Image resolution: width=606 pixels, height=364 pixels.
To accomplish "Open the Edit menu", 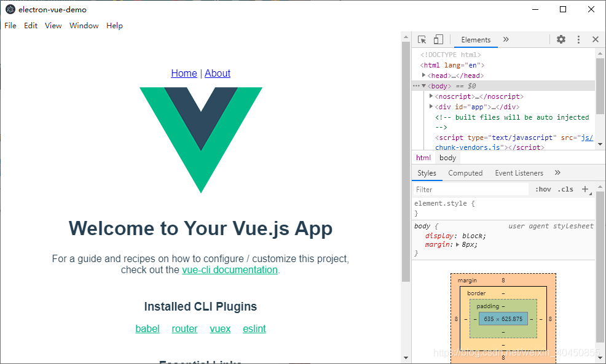I will tap(31, 26).
